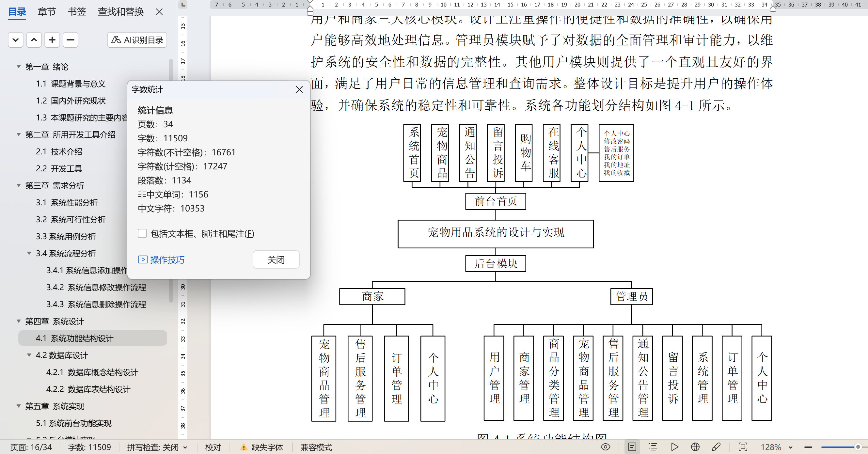
Task: Switch to outline view icon
Action: [x=653, y=447]
